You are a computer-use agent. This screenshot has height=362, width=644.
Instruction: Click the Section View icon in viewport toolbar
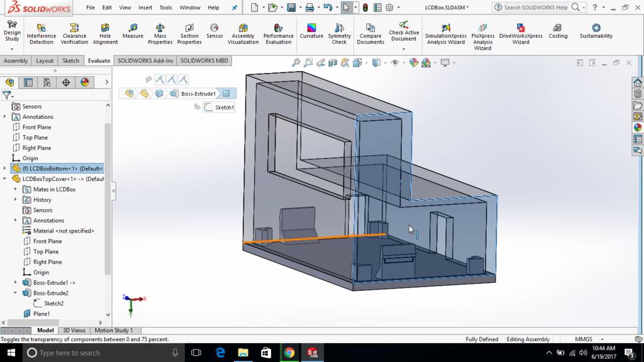pos(333,62)
